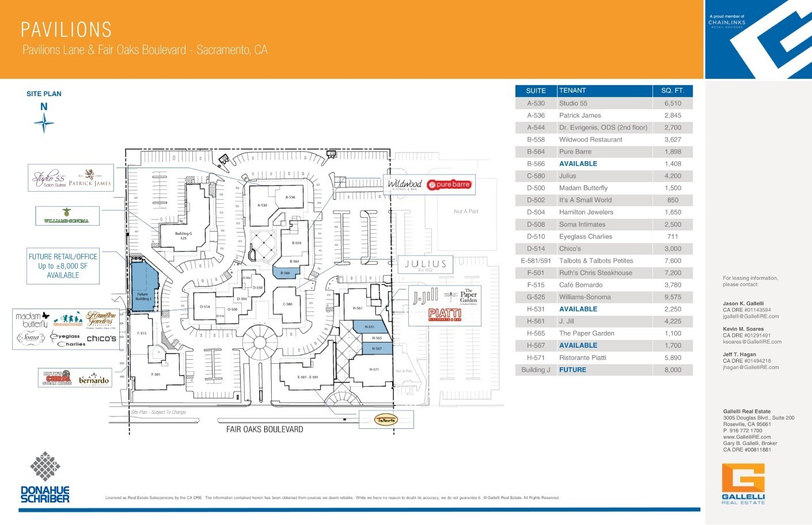Viewport: 812px width, 525px height.
Task: Click the FUTURE RETAIL/OFFICE callout box
Action: click(63, 266)
